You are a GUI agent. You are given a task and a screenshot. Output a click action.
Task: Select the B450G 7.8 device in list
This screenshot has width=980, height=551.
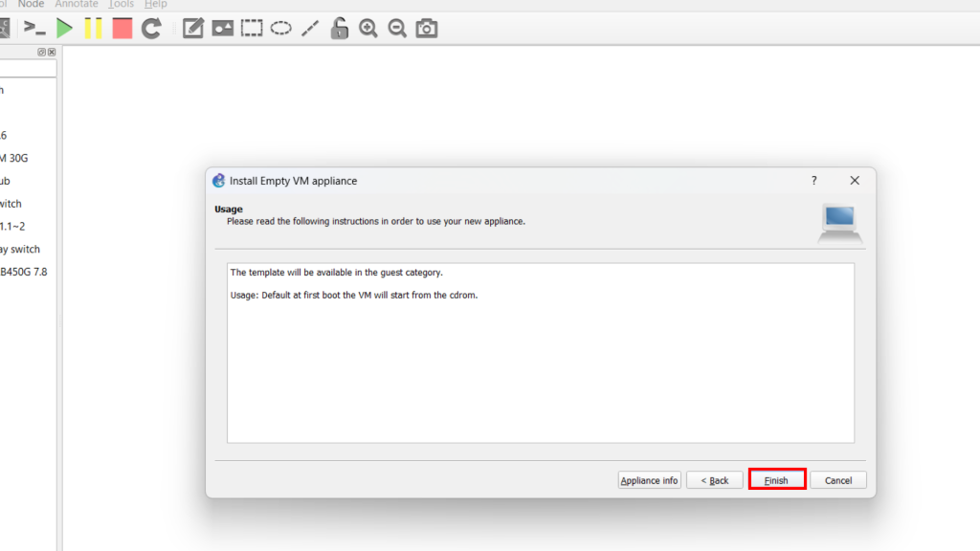(x=23, y=272)
